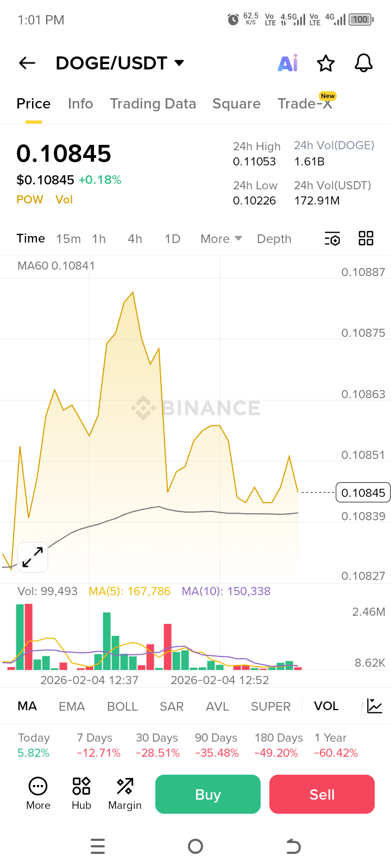Open chart settings icon
This screenshot has height=868, width=391.
pyautogui.click(x=332, y=239)
